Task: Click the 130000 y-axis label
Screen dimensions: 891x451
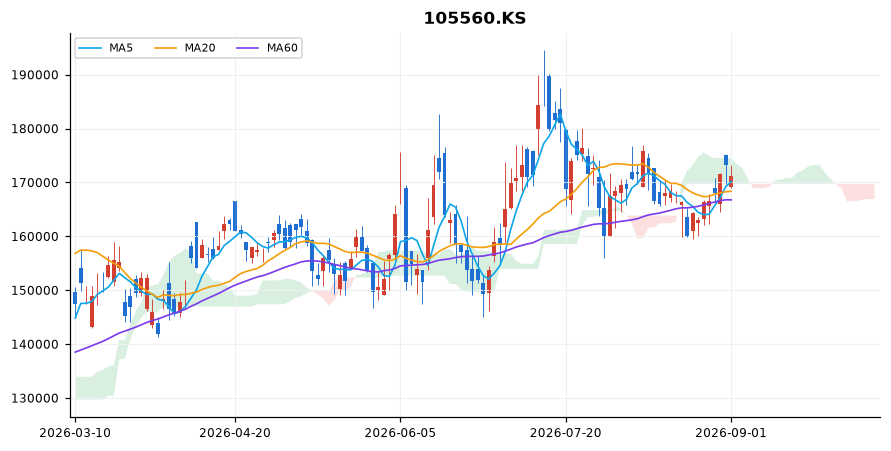Action: 35,399
